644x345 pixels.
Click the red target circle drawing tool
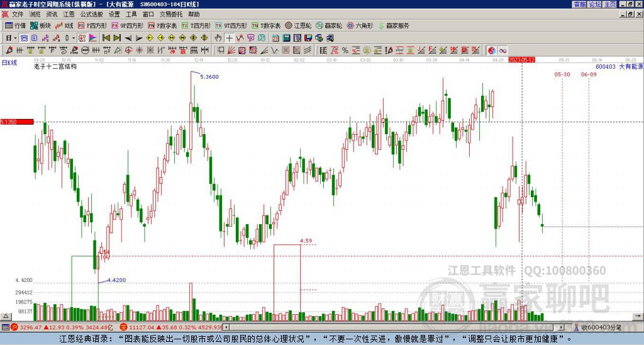[x=128, y=50]
